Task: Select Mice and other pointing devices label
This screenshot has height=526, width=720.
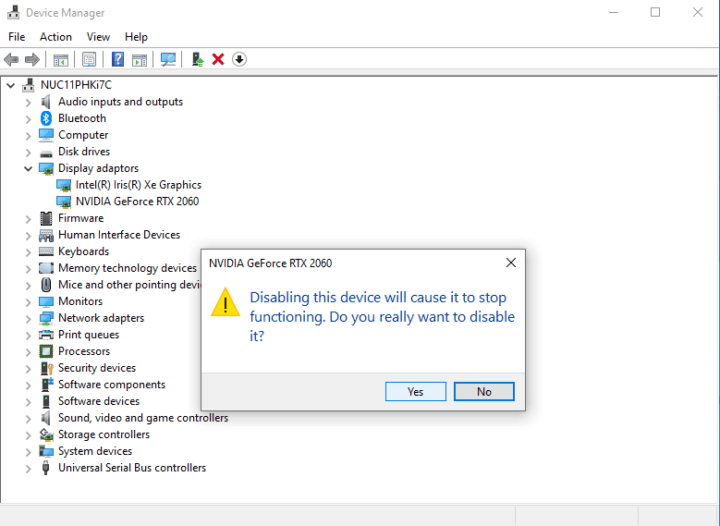Action: click(129, 285)
